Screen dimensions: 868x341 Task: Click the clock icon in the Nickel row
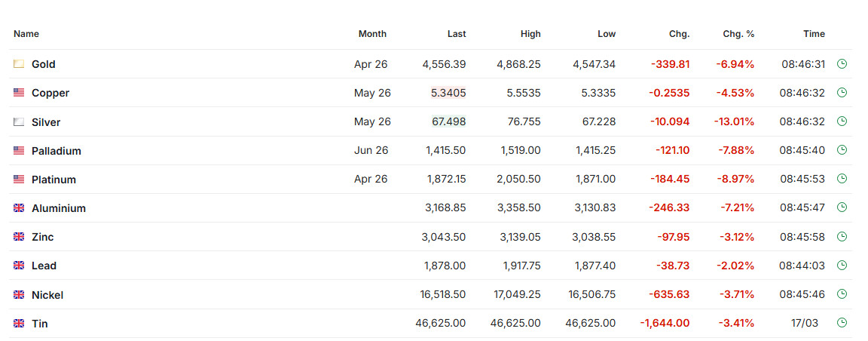click(842, 294)
